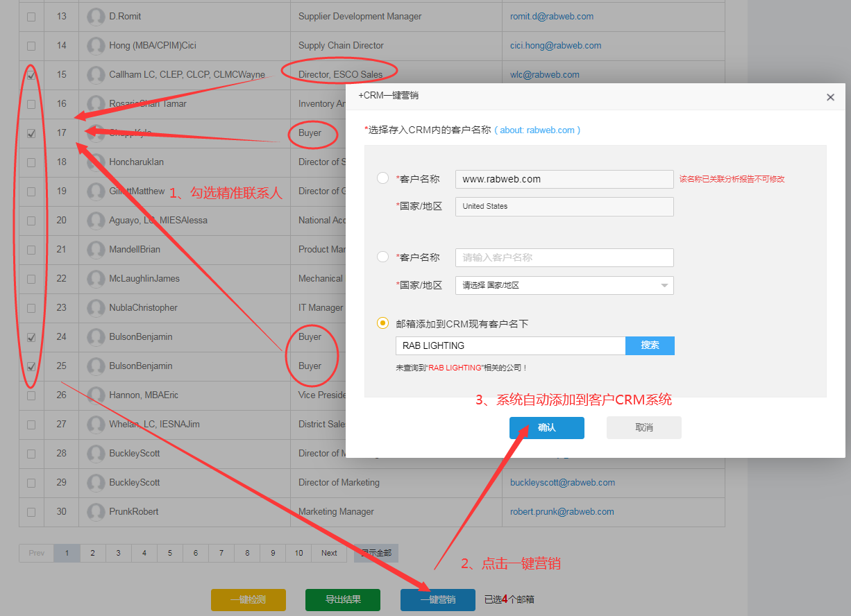Click the name Hannon, MBAEric
The width and height of the screenshot is (851, 616).
(x=144, y=395)
